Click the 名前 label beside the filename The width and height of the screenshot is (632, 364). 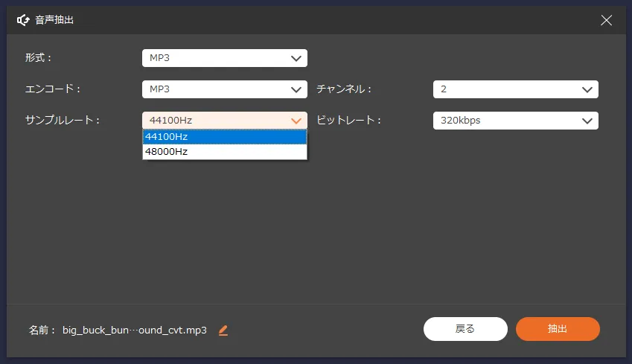tap(42, 330)
